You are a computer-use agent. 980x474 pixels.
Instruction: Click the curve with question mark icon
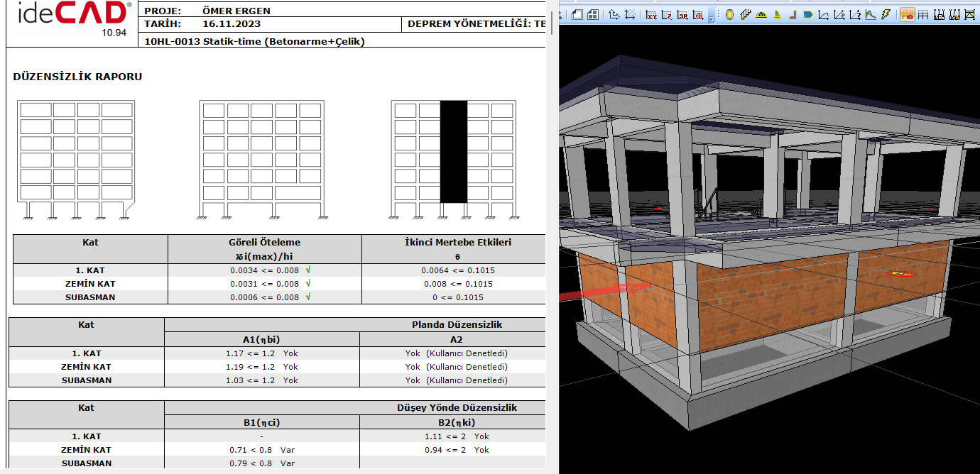tap(854, 15)
